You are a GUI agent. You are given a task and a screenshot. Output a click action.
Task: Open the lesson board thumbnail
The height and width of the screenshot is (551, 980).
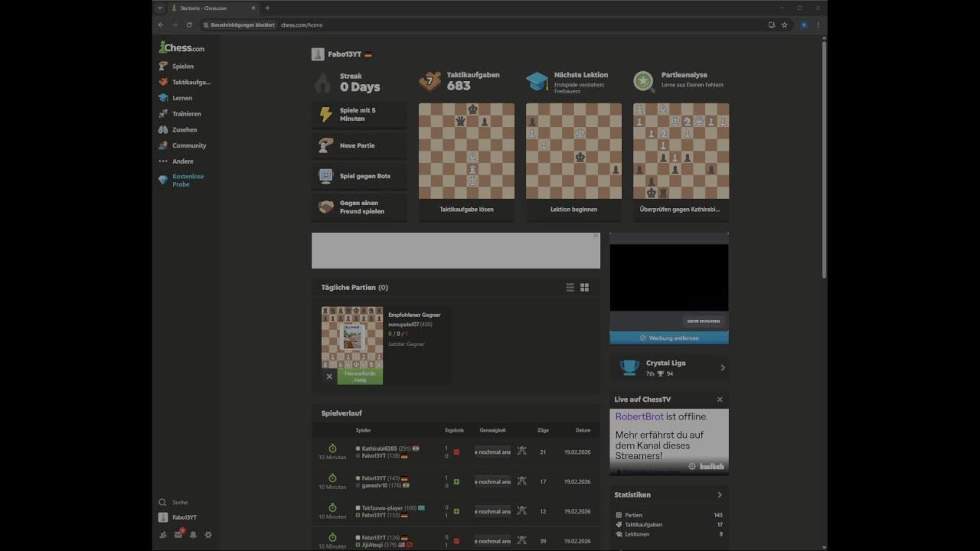(573, 151)
